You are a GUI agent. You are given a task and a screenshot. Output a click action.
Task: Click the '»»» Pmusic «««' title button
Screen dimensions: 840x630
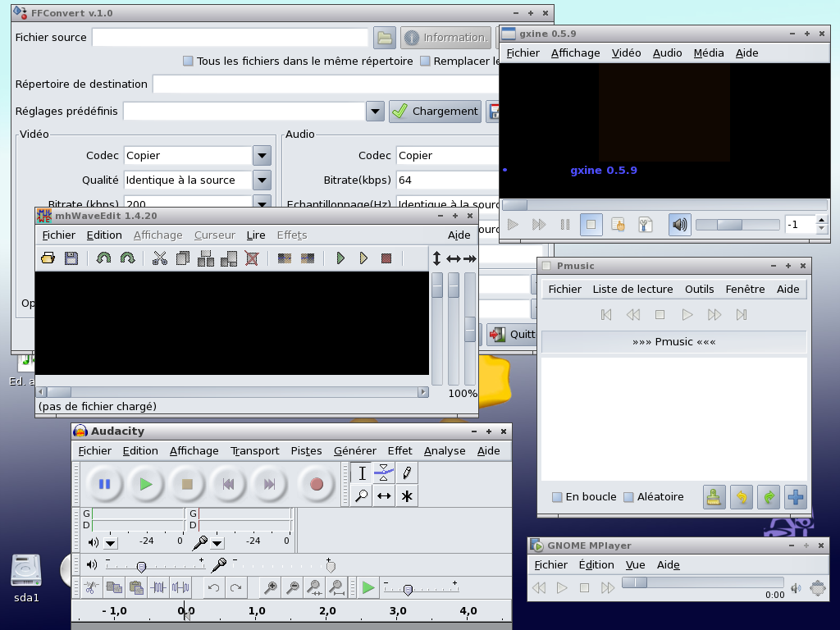[674, 342]
